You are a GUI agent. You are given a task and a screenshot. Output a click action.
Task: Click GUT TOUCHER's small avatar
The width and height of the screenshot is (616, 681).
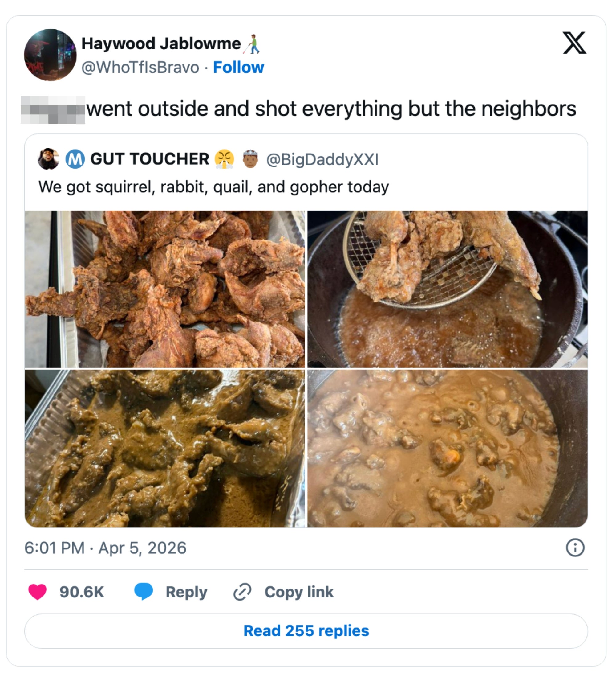[x=48, y=159]
